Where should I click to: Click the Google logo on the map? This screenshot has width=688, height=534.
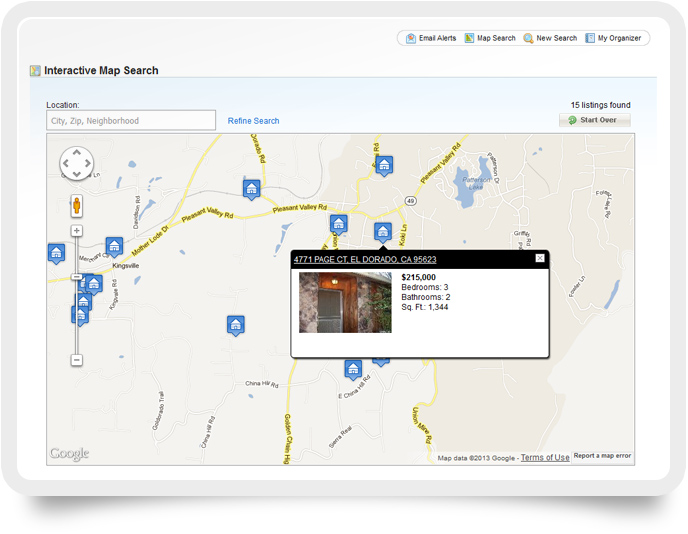pos(69,453)
